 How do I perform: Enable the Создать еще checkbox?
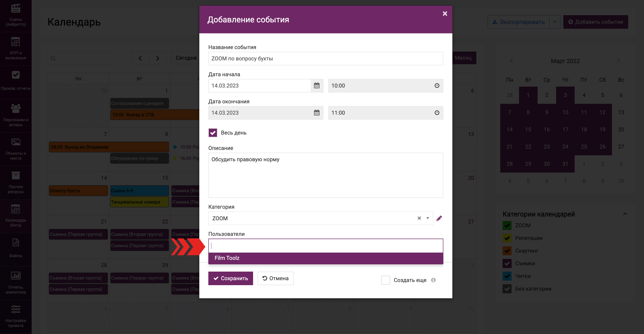(x=385, y=280)
